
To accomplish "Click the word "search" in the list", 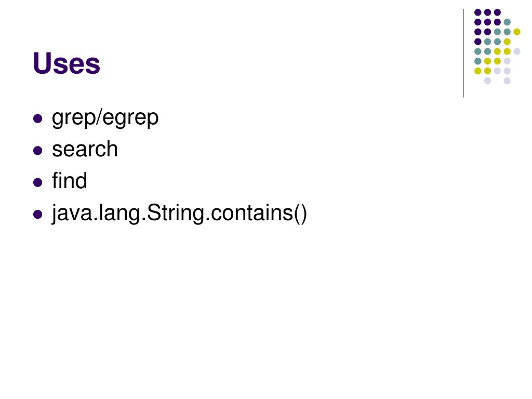I will [x=85, y=149].
